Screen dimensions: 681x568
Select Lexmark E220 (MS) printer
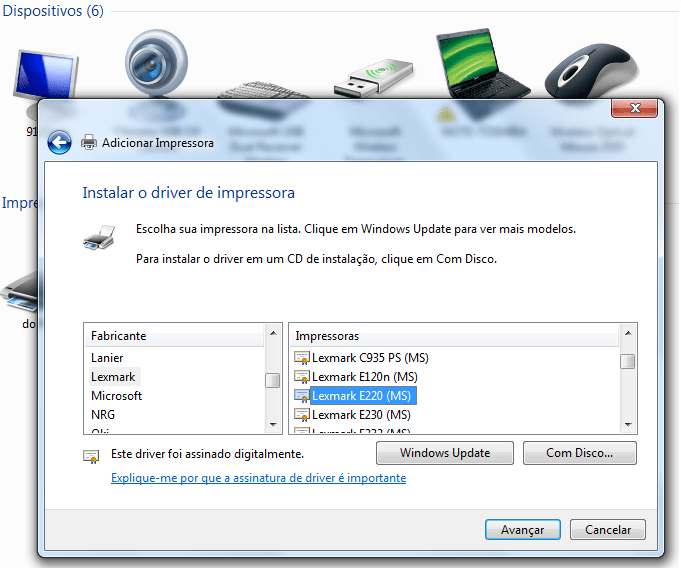tap(363, 396)
